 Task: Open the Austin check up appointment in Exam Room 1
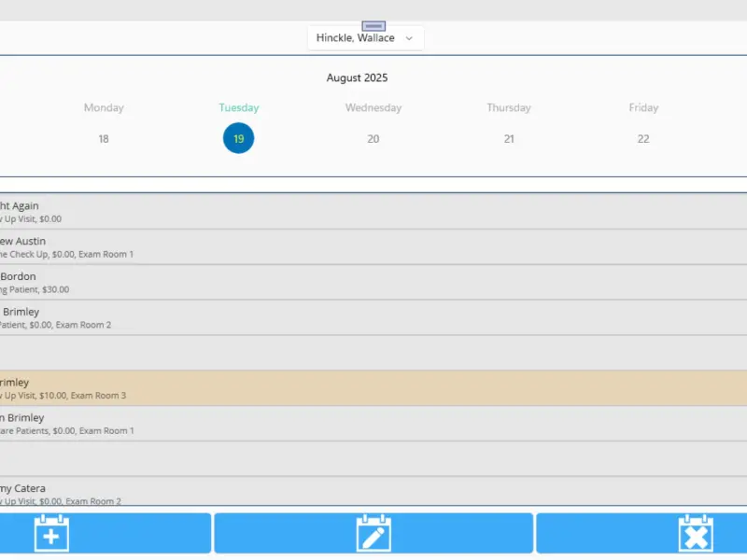click(373, 247)
